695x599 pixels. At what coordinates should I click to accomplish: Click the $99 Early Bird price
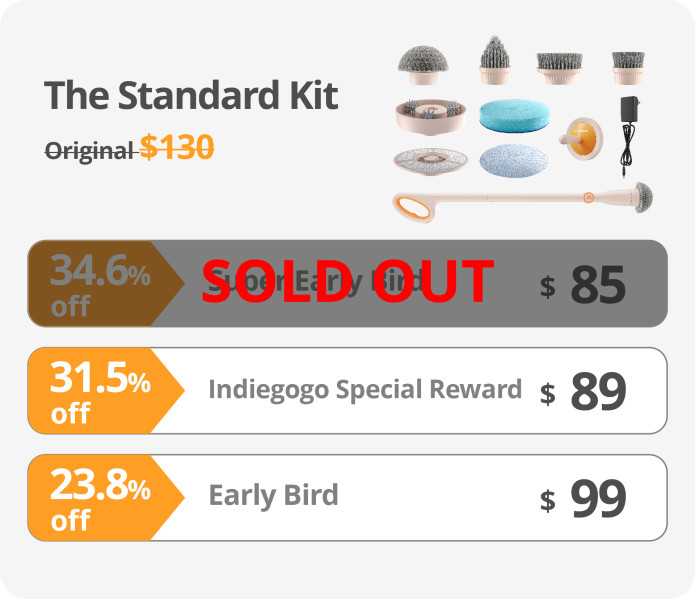click(x=584, y=498)
